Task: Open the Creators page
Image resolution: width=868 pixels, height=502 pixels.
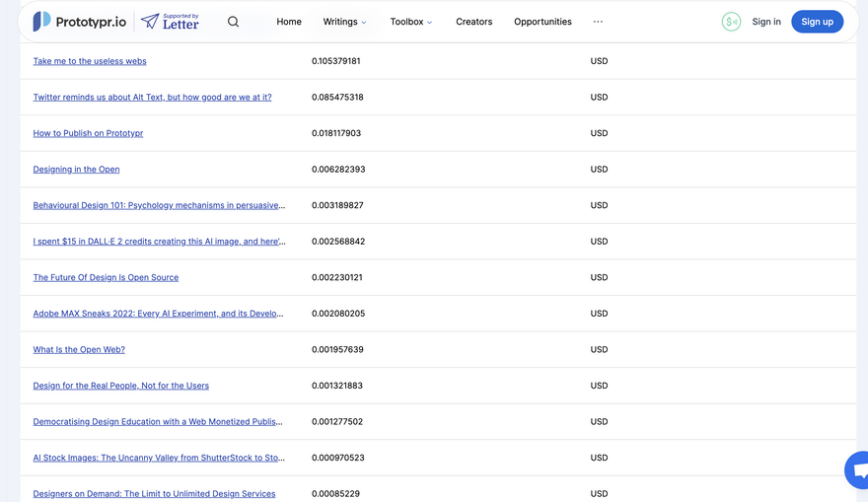Action: (x=473, y=22)
